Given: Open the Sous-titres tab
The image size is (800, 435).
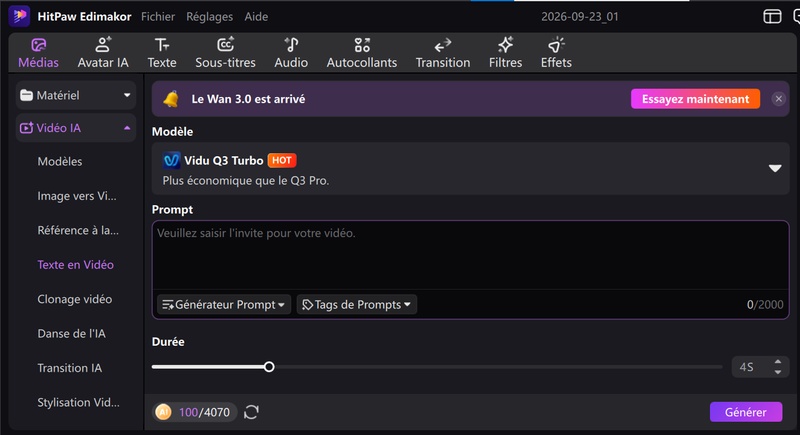Looking at the screenshot, I should (225, 53).
